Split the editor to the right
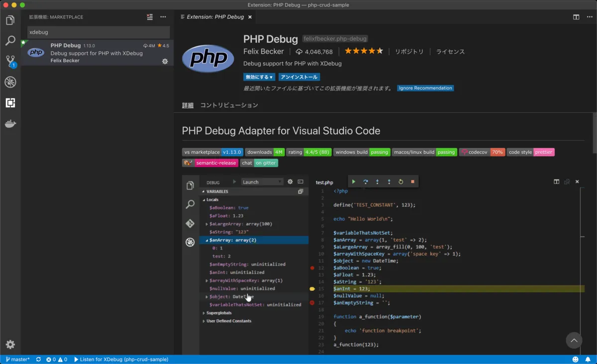This screenshot has height=364, width=597. tap(576, 17)
